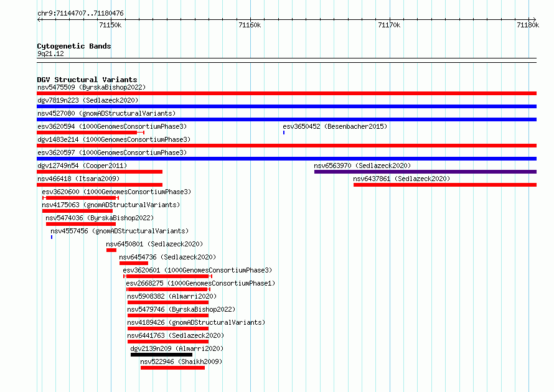Select the dgv7819n223 (Sedlazeck2020) label
Screen dimensions: 554x392
click(88, 100)
